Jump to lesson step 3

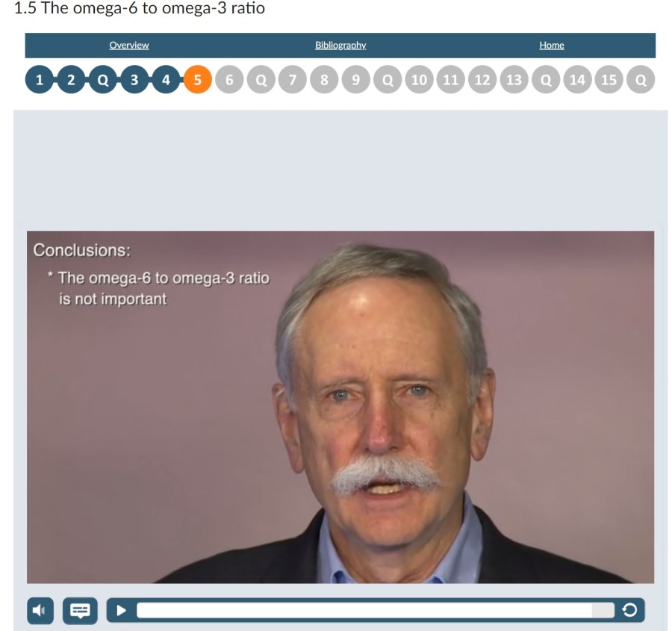point(134,80)
